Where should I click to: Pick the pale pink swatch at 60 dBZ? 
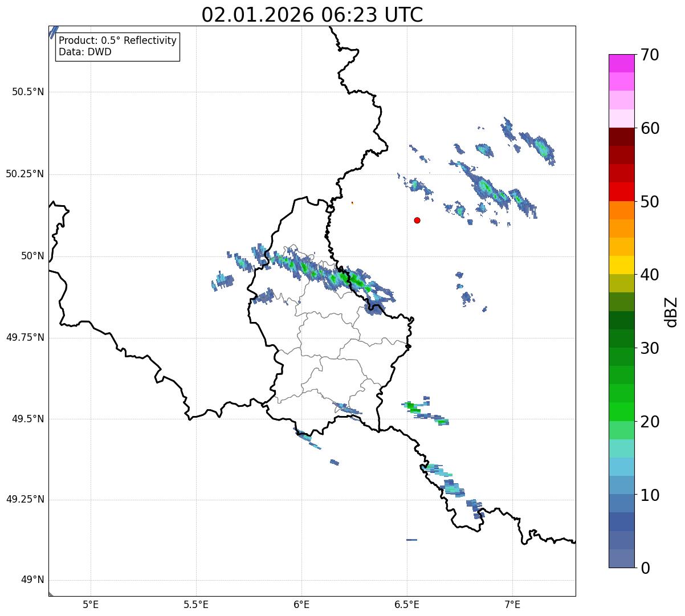622,119
